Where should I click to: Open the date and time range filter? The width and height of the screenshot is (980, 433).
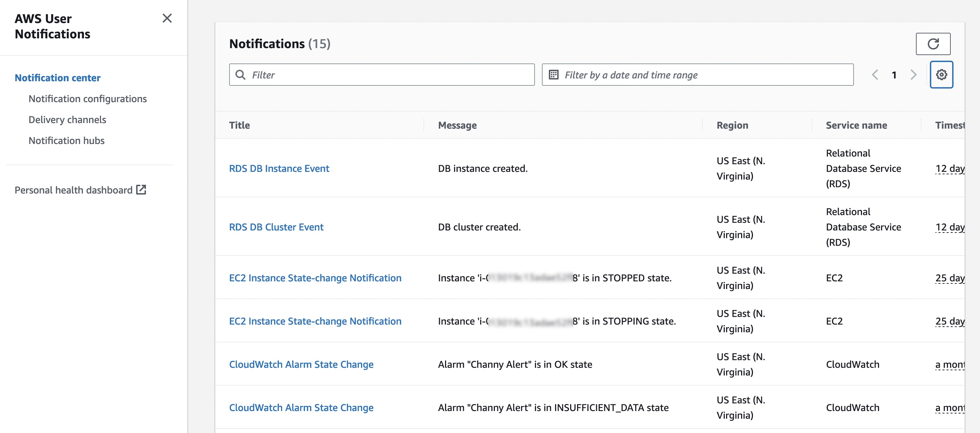(697, 75)
